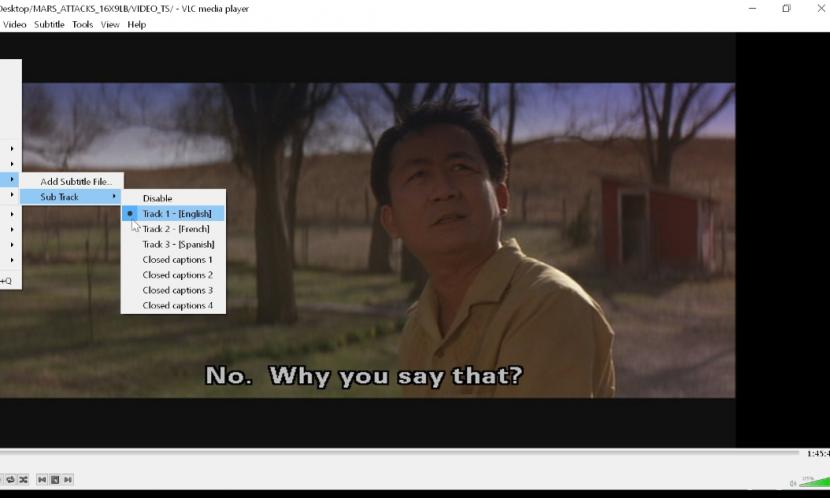Screen dimensions: 830x498
Task: Click the next chapter button
Action: (x=68, y=479)
